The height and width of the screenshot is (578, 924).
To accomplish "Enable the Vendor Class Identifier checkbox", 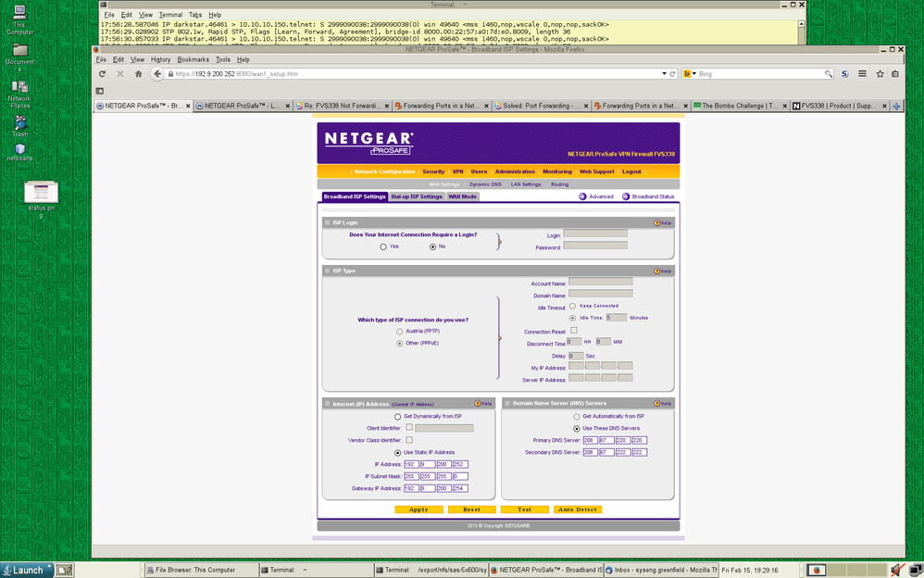I will pyautogui.click(x=408, y=441).
